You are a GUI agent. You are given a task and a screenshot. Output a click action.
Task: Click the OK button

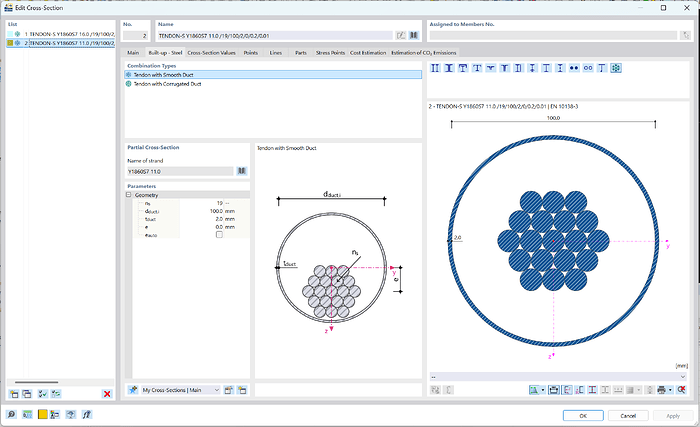click(x=583, y=415)
